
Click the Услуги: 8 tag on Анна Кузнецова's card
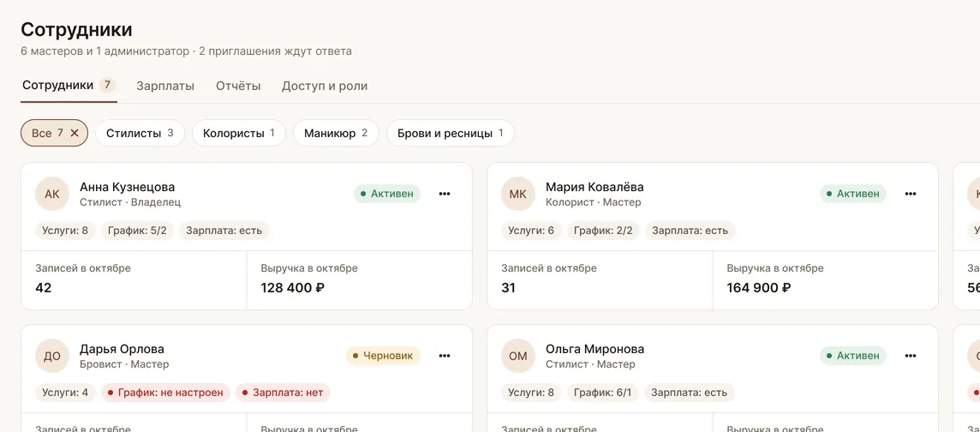point(65,231)
